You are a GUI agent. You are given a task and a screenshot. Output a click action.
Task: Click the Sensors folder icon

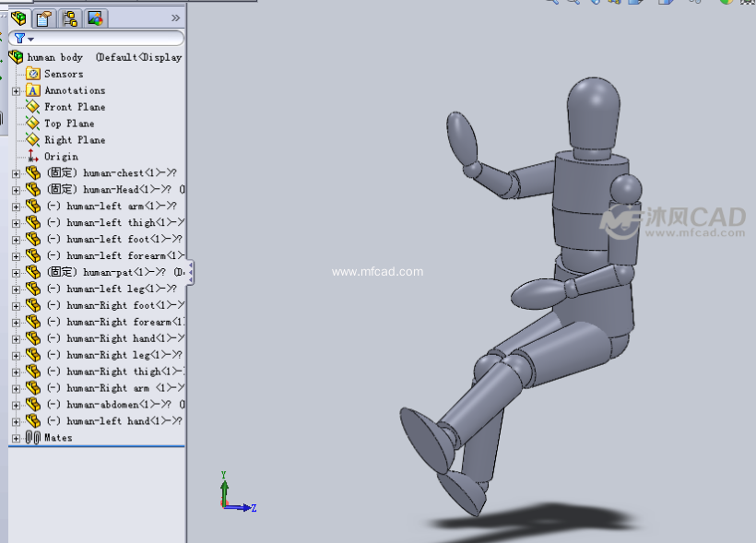(33, 74)
